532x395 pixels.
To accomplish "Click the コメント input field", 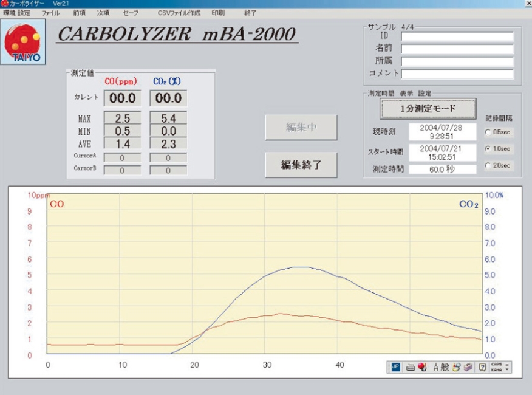I will [457, 74].
